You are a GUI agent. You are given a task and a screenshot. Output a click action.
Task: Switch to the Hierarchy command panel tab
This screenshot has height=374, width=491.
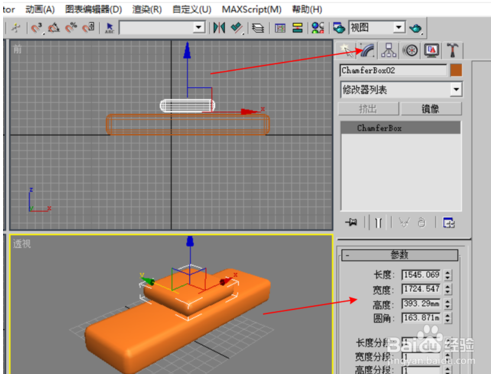(x=389, y=51)
